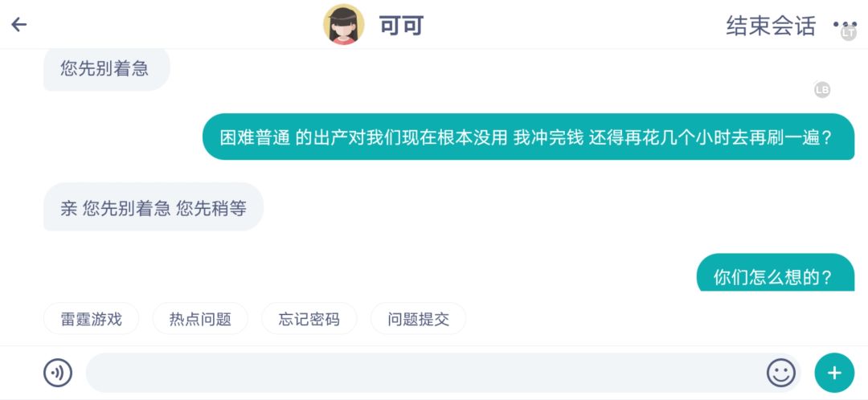This screenshot has height=400, width=868.
Task: Open 可可's avatar profile picture
Action: point(344,25)
